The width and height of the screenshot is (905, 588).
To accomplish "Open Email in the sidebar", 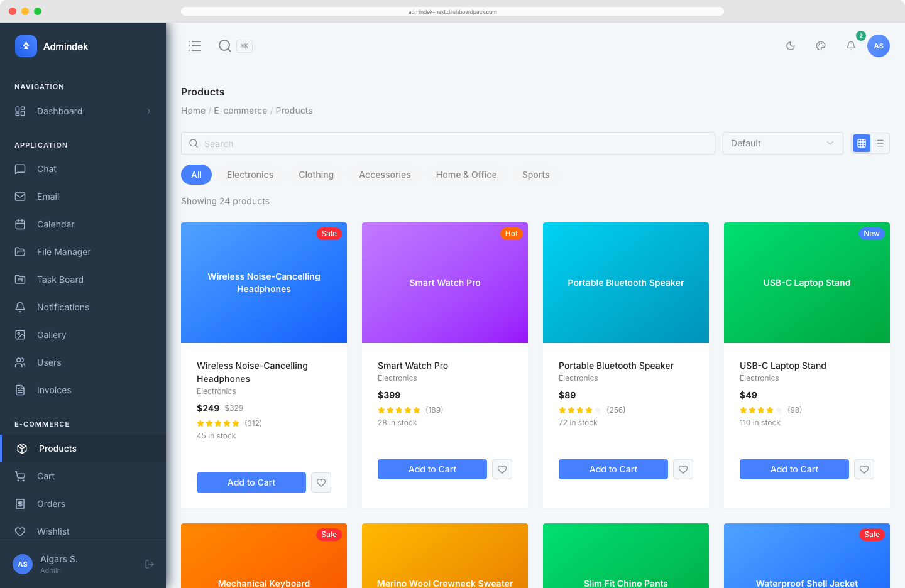I will pos(83,197).
